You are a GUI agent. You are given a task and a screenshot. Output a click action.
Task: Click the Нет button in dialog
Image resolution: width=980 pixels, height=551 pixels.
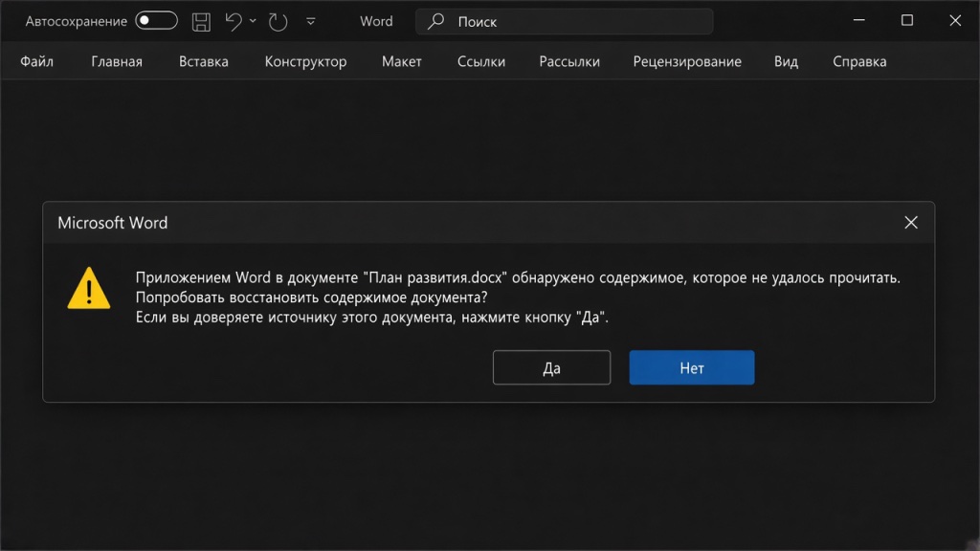click(692, 367)
